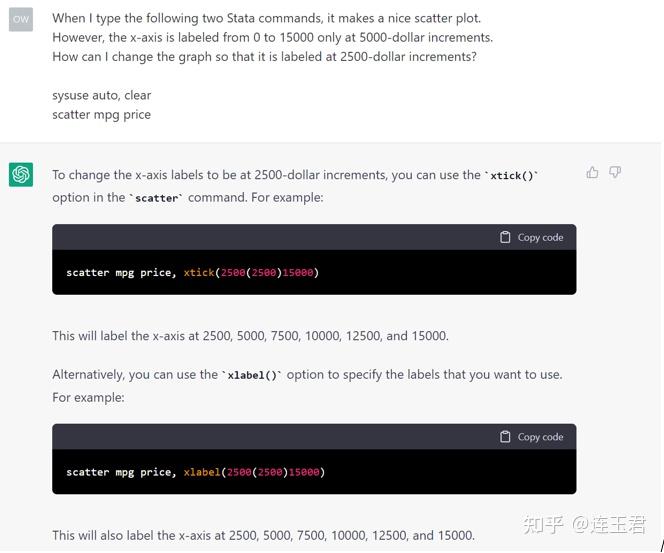The height and width of the screenshot is (553, 664).
Task: Copy code from the xtick example
Action: pyautogui.click(x=531, y=237)
